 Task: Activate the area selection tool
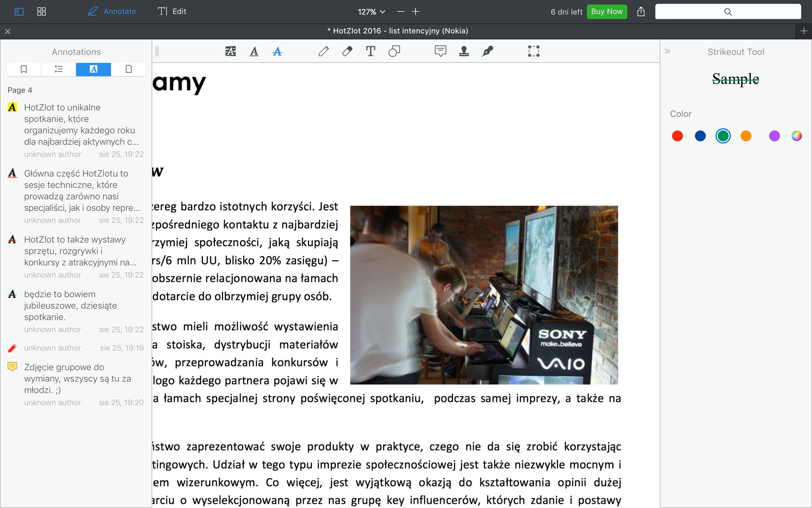pyautogui.click(x=534, y=52)
